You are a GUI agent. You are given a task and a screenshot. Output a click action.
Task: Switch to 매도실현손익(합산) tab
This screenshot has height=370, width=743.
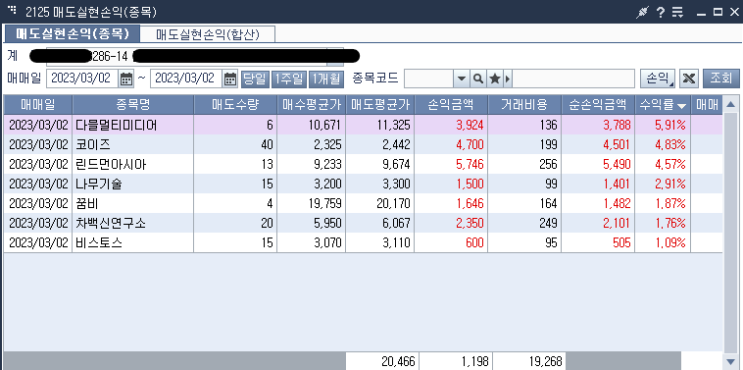[x=208, y=34]
